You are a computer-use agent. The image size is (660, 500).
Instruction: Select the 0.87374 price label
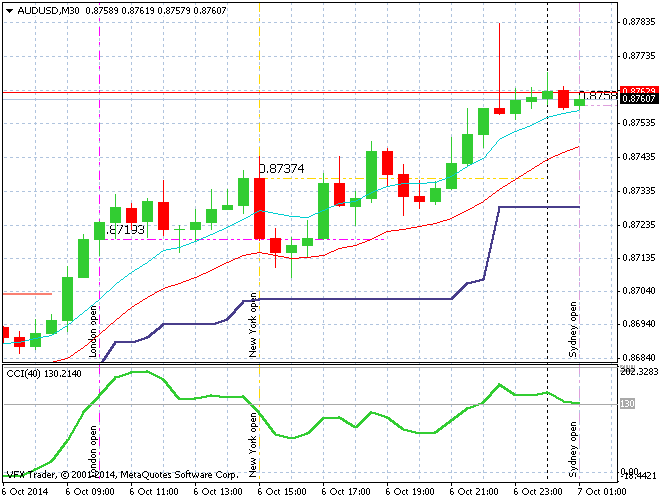pyautogui.click(x=281, y=170)
